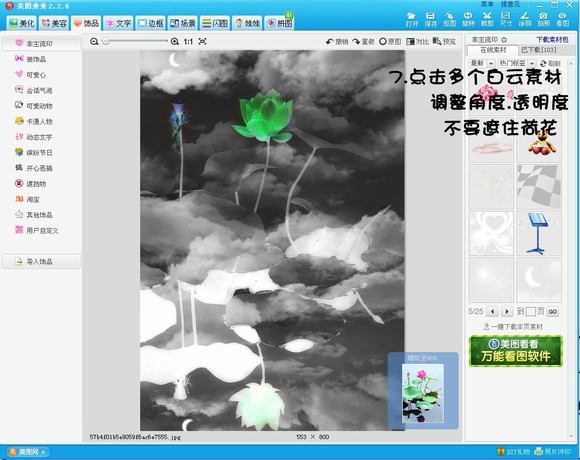Viewport: 580px width, 460px height.
Task: Switch to the 文字 tab
Action: click(118, 23)
